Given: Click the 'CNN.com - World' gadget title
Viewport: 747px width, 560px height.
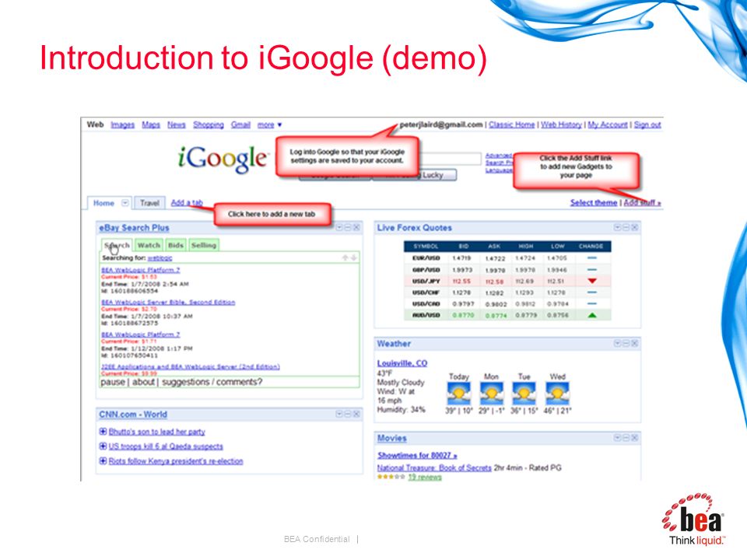Looking at the screenshot, I should click(x=133, y=415).
